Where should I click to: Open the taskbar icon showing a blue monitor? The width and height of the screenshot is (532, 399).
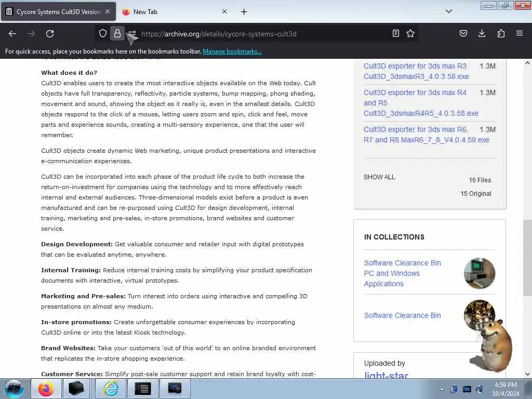(x=175, y=389)
